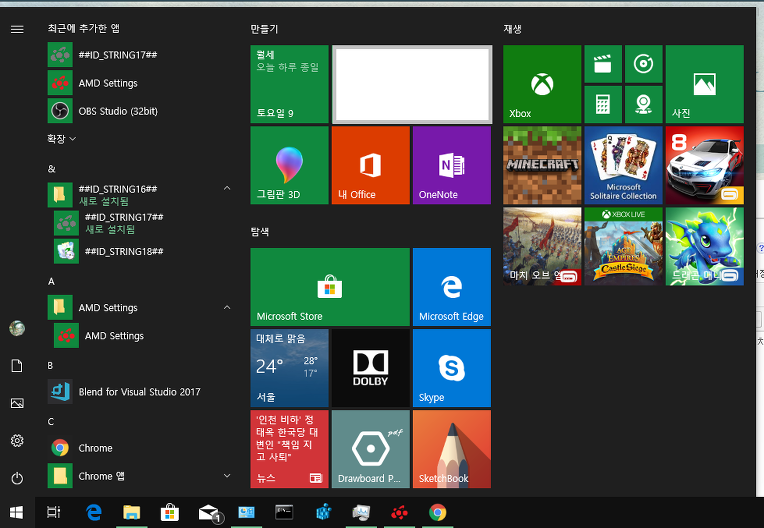Open the 서울 weather tile
The width and height of the screenshot is (764, 528).
[289, 368]
